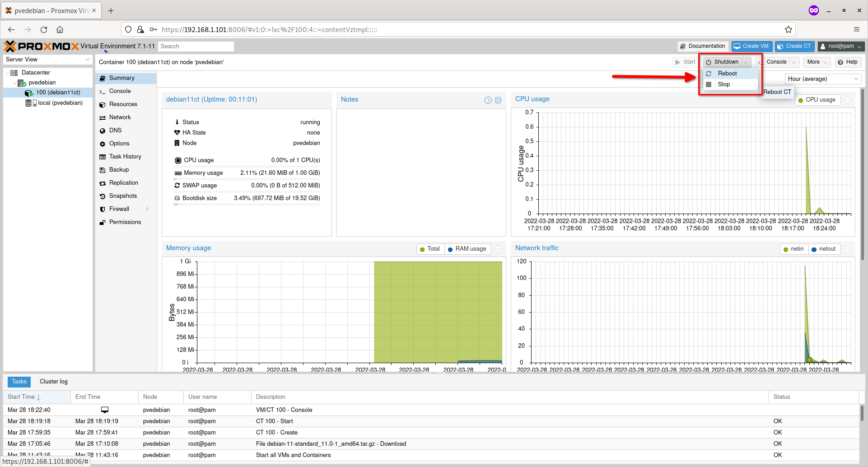Click the Proxmox logo
Image resolution: width=868 pixels, height=467 pixels.
[41, 46]
